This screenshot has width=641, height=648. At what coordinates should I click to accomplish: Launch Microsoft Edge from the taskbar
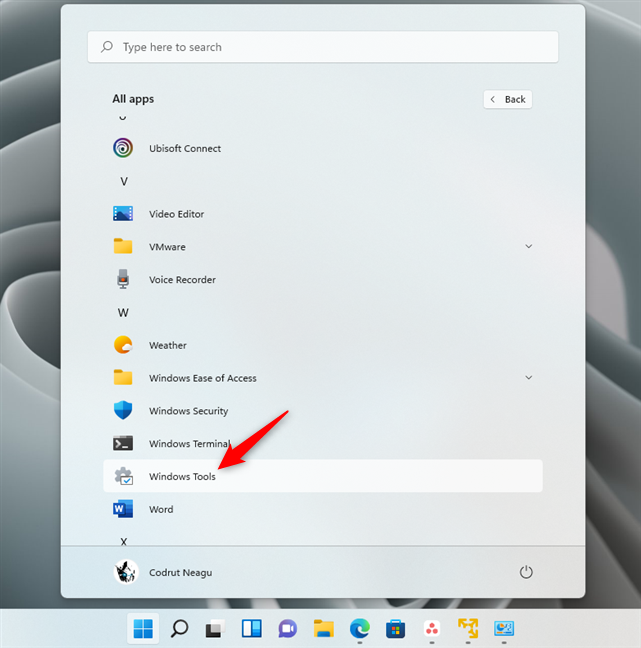[360, 629]
